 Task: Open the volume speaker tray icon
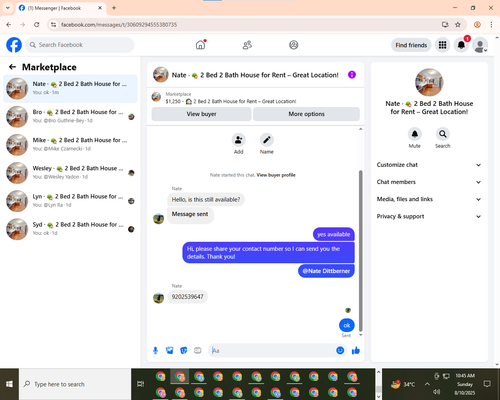[x=437, y=392]
